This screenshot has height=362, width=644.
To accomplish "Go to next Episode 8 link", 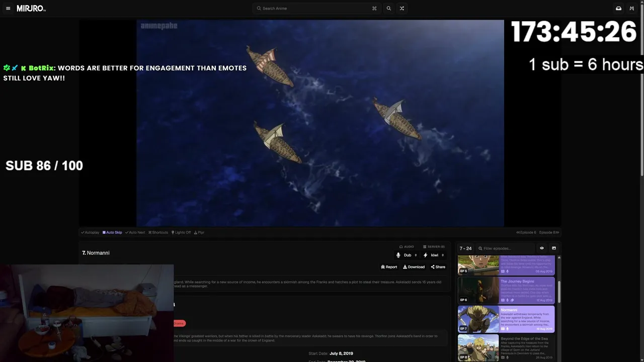I will tap(549, 232).
